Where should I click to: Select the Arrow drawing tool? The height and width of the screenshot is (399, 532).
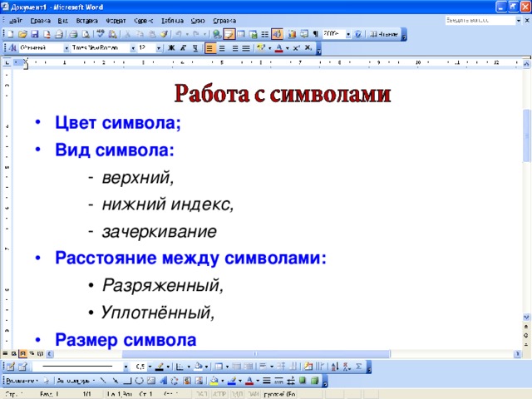(115, 381)
